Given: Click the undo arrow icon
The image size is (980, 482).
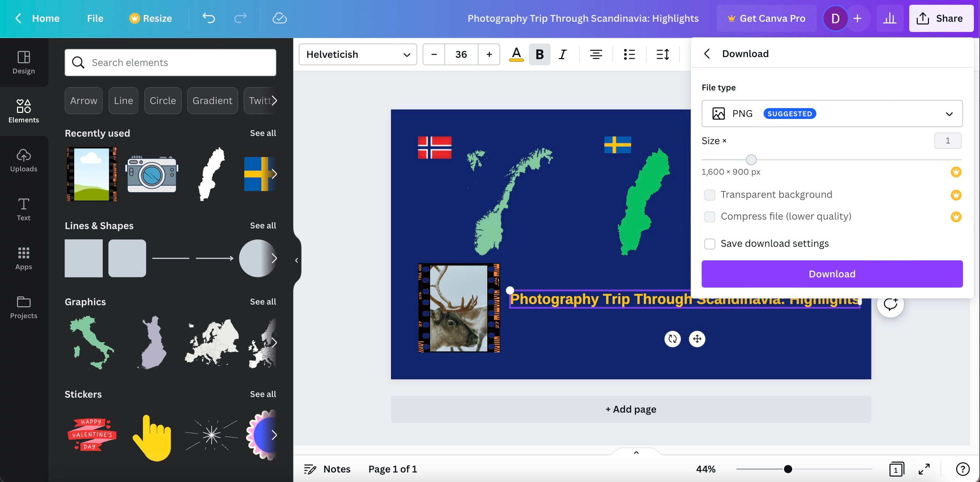Looking at the screenshot, I should [x=209, y=18].
